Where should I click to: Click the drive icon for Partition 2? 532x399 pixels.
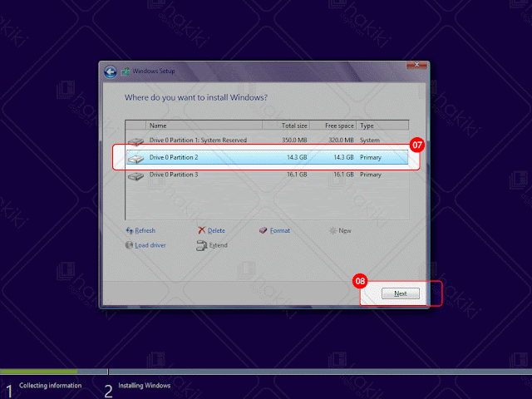(x=135, y=159)
